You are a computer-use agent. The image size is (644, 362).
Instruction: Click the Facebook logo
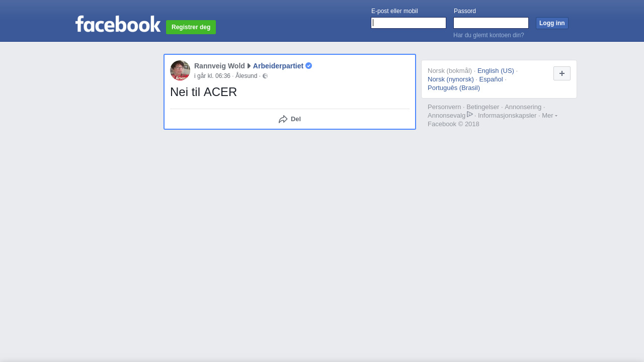point(118,24)
